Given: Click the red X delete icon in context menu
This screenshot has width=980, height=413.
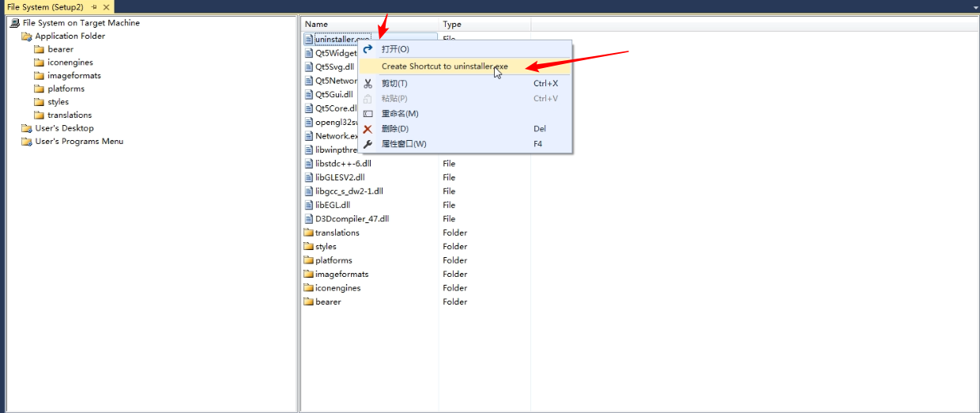Looking at the screenshot, I should pos(367,129).
